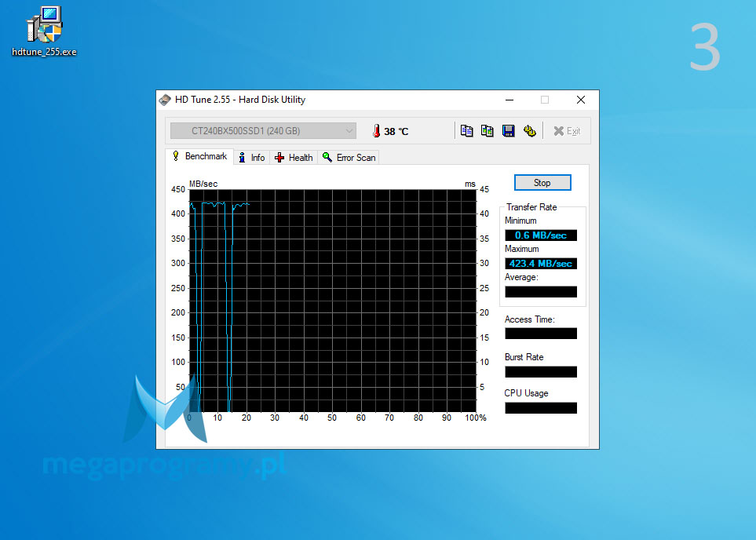The height and width of the screenshot is (540, 756).
Task: Click the empty CPU Usage field
Action: (x=540, y=408)
